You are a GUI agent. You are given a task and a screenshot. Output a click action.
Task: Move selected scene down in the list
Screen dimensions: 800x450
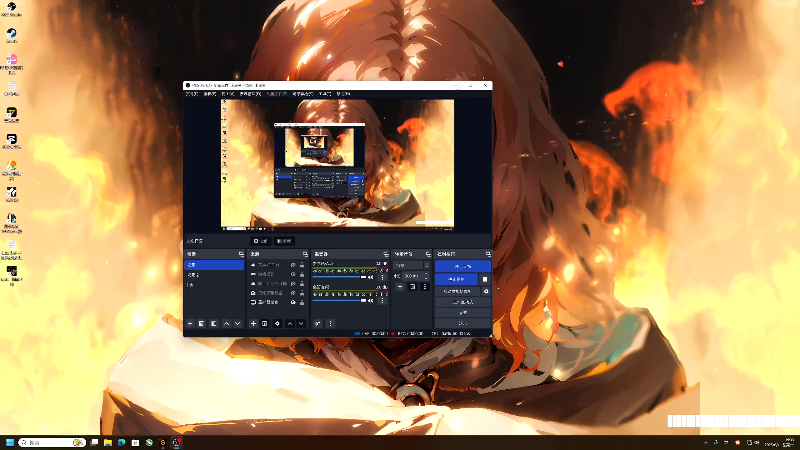point(237,323)
